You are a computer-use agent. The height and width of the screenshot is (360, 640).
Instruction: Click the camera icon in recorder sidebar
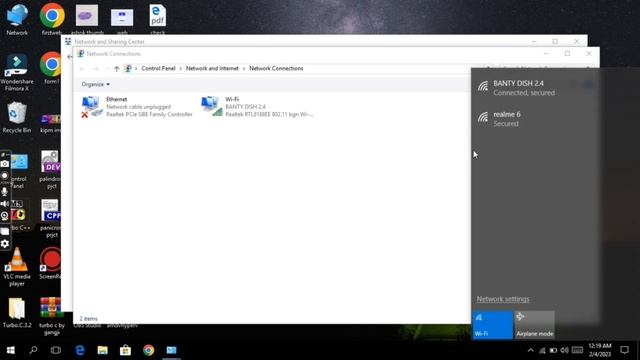coord(5,164)
